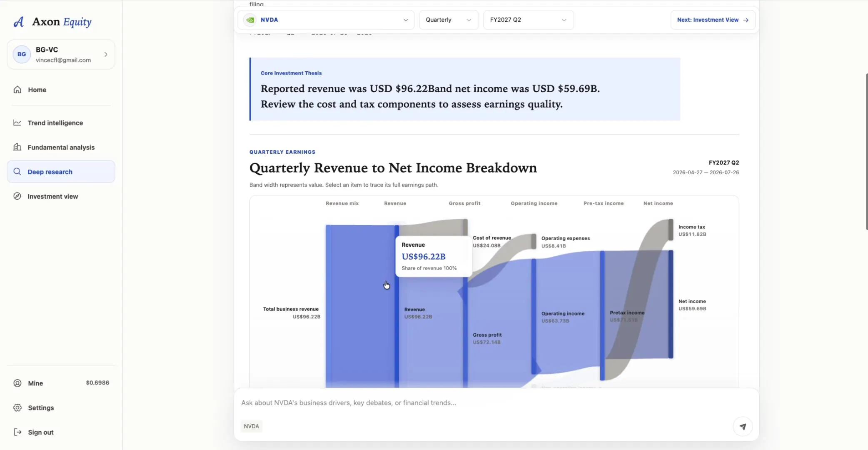Click the vincecfl@gmail.com email text

click(63, 60)
